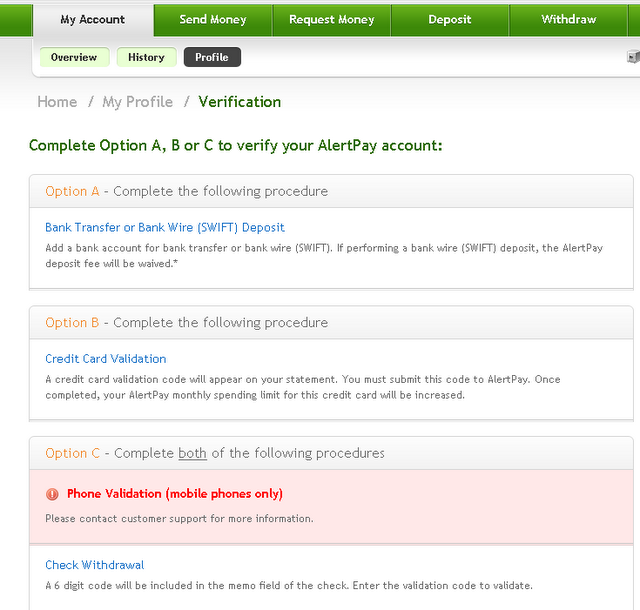Click the Option B section header
This screenshot has height=610, width=640.
pos(331,323)
